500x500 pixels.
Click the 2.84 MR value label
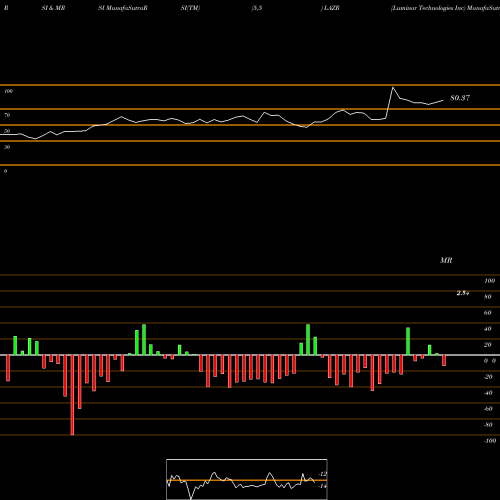coord(463,293)
